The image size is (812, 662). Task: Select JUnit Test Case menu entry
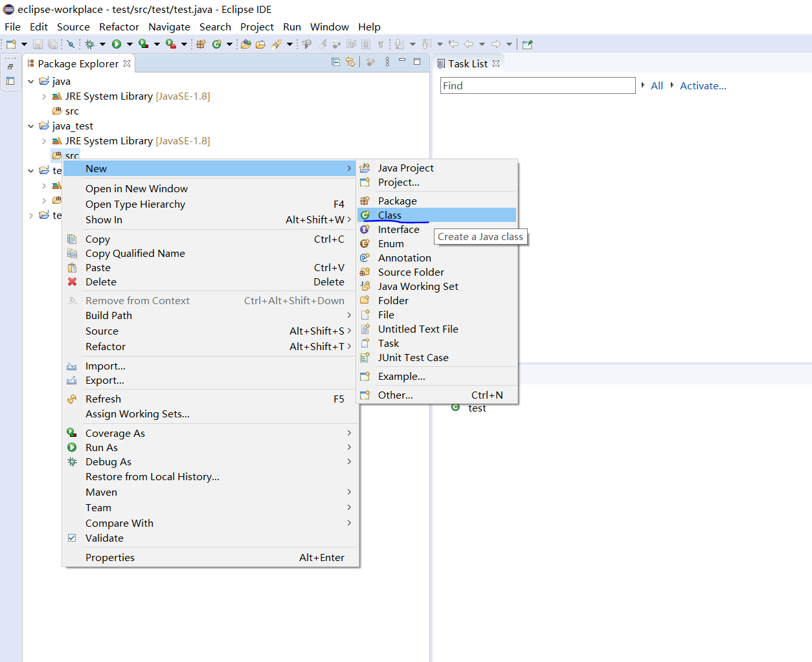point(437,357)
